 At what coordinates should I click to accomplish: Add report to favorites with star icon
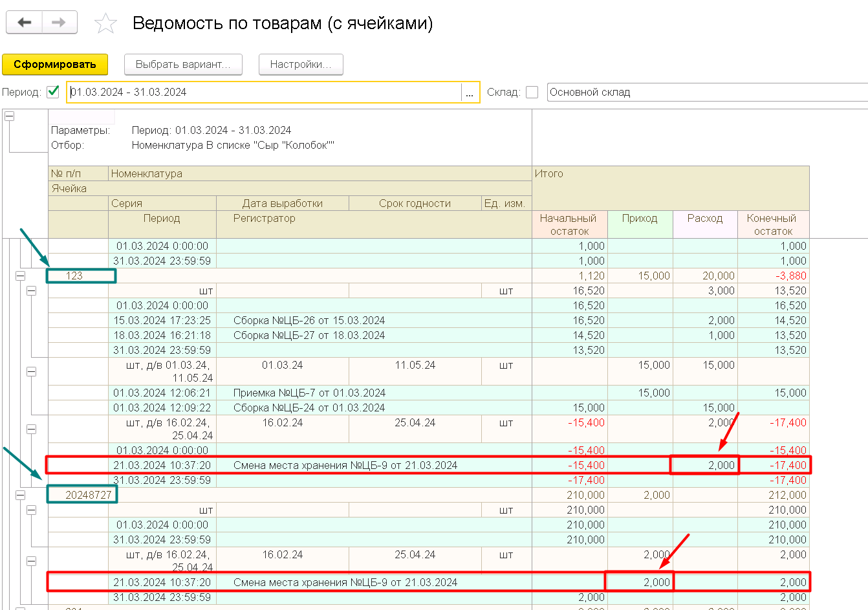point(105,24)
